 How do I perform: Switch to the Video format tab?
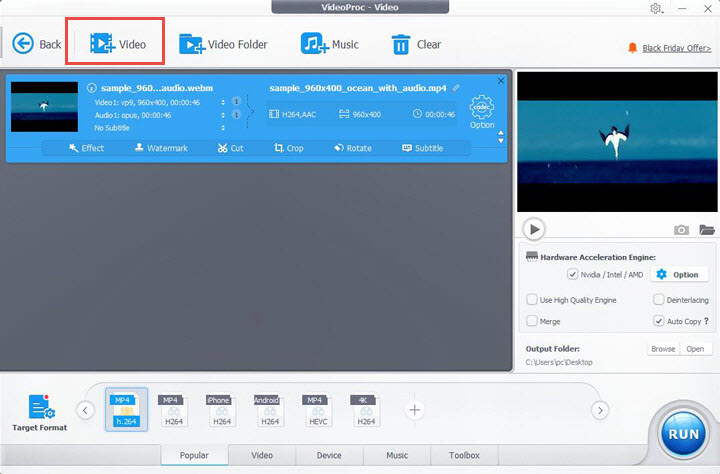tap(262, 455)
